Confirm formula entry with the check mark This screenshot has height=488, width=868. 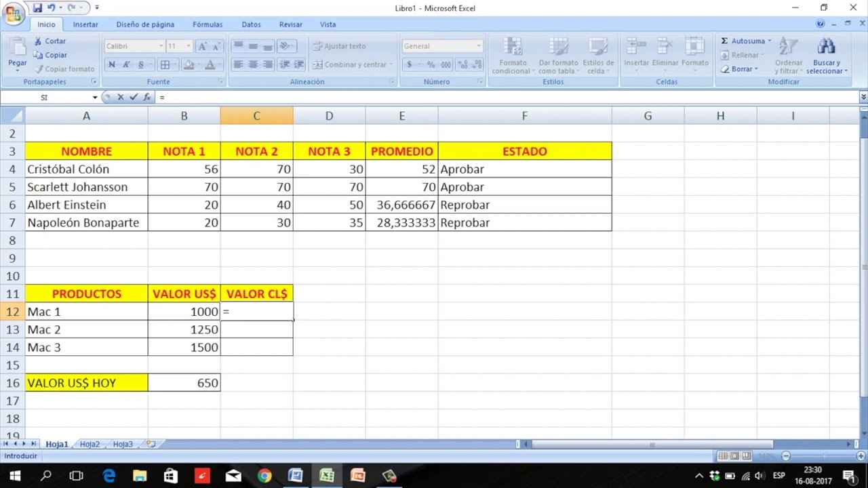tap(134, 98)
